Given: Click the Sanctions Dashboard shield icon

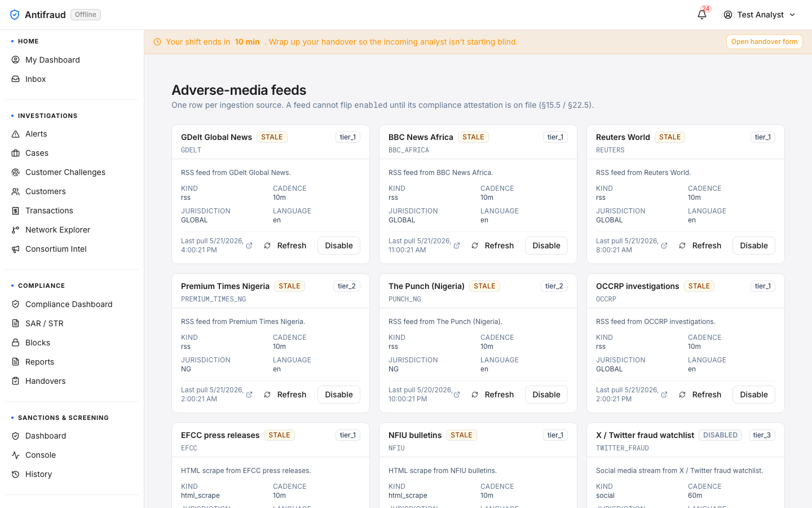Looking at the screenshot, I should (16, 436).
